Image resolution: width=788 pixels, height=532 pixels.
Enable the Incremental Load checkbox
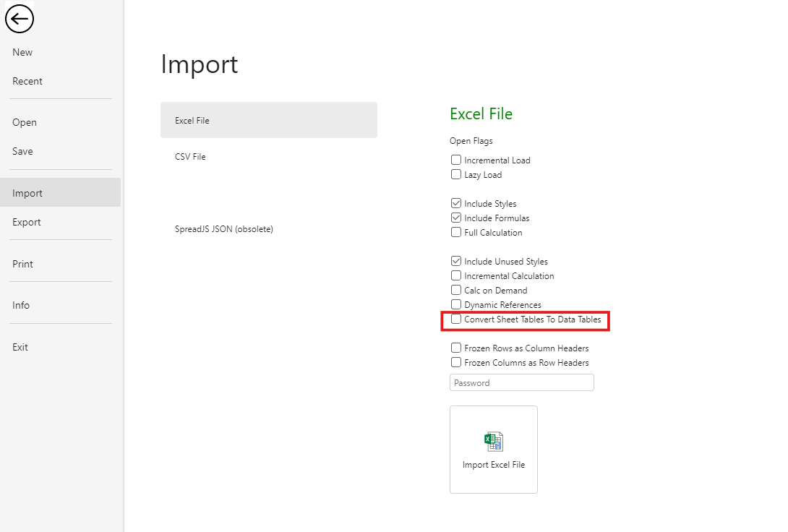pos(456,160)
